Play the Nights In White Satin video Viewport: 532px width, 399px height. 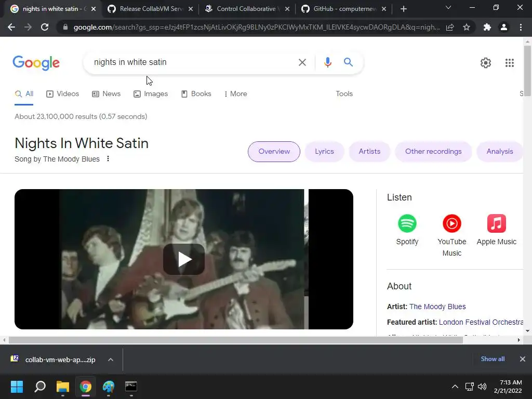(x=184, y=260)
